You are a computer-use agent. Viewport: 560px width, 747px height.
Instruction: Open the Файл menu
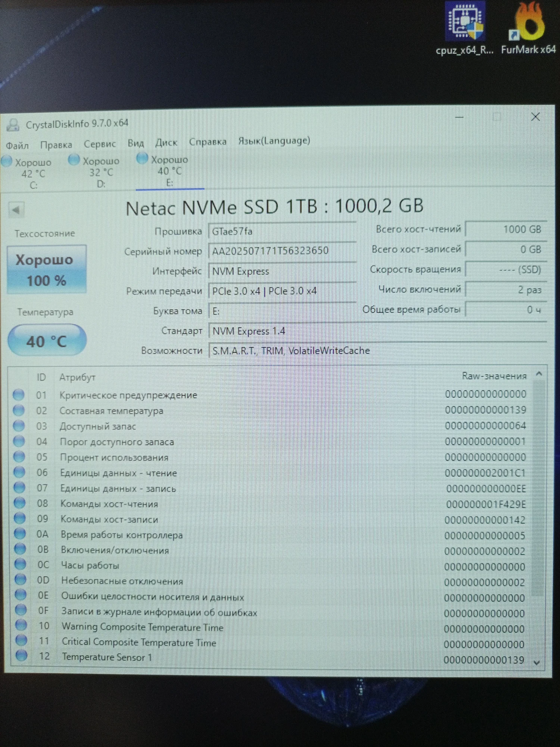pos(18,145)
